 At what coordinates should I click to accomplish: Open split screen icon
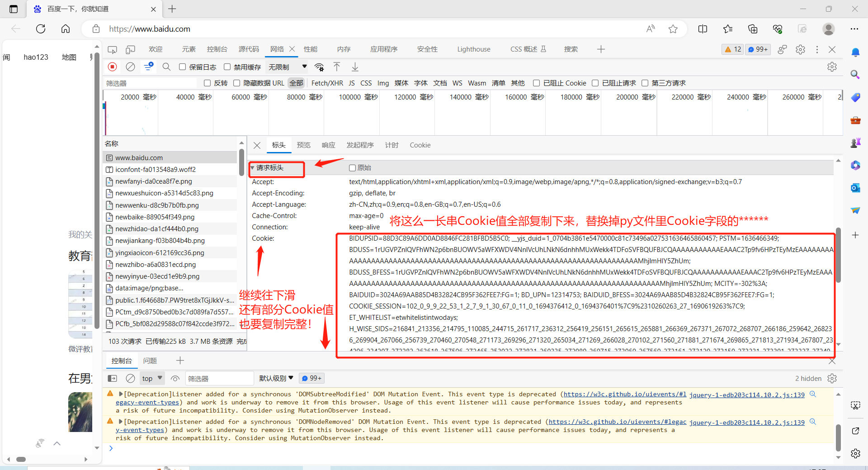coord(703,29)
